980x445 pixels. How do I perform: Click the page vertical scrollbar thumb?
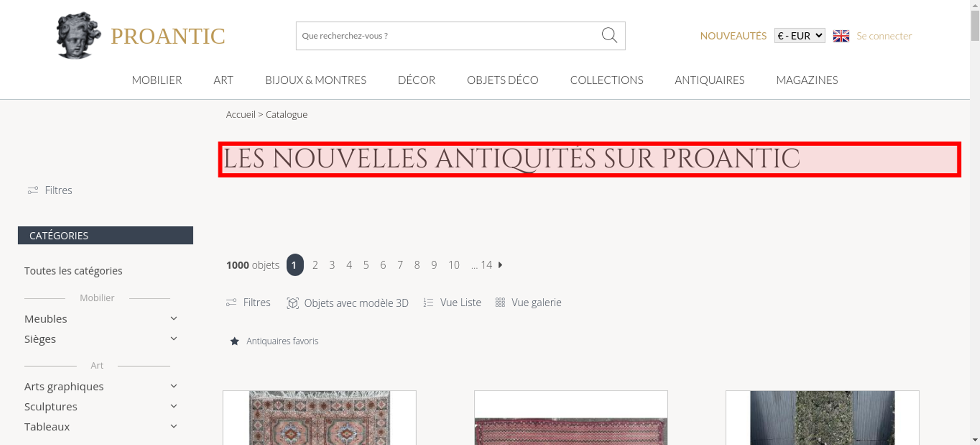pos(975,25)
